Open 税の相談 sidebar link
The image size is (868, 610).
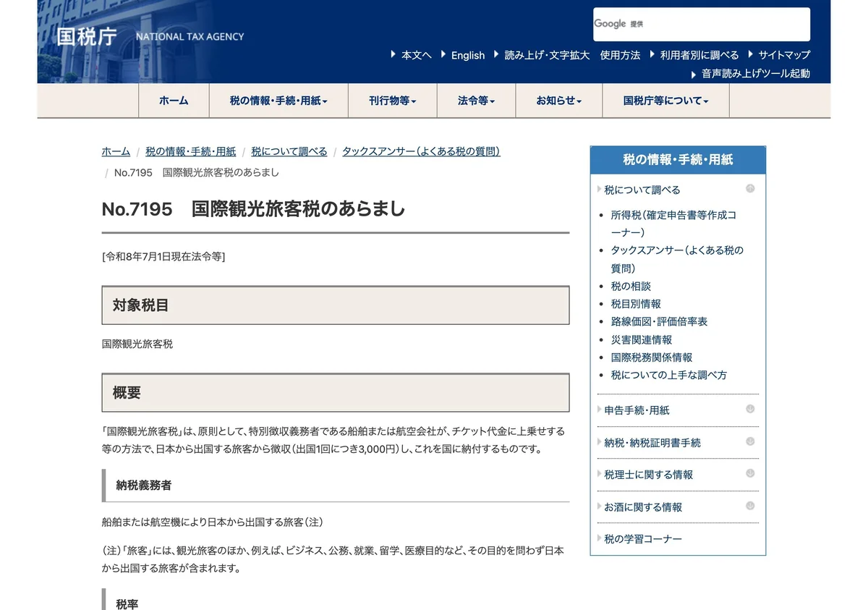click(x=631, y=286)
